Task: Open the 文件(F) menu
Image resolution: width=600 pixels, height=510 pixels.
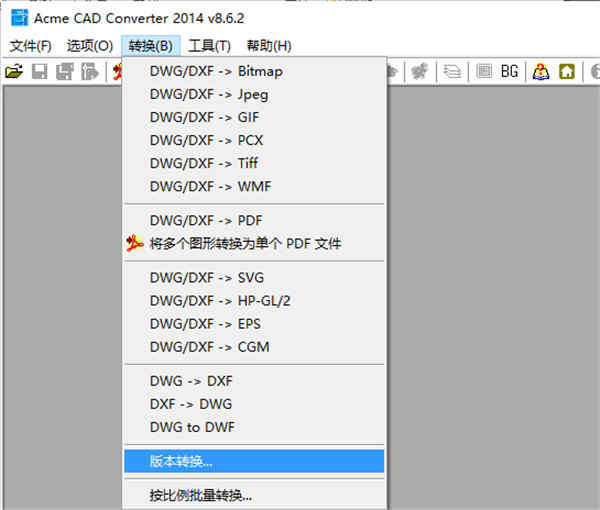Action: [31, 46]
